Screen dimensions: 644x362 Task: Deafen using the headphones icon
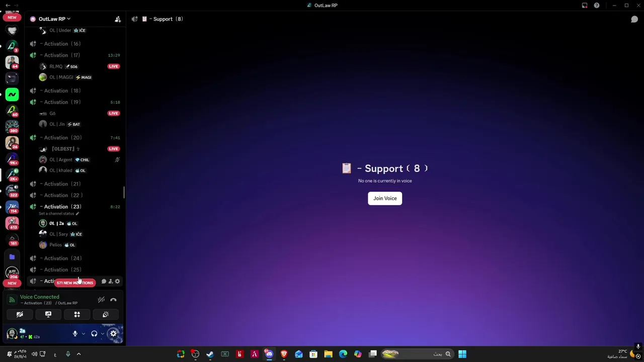(x=94, y=333)
